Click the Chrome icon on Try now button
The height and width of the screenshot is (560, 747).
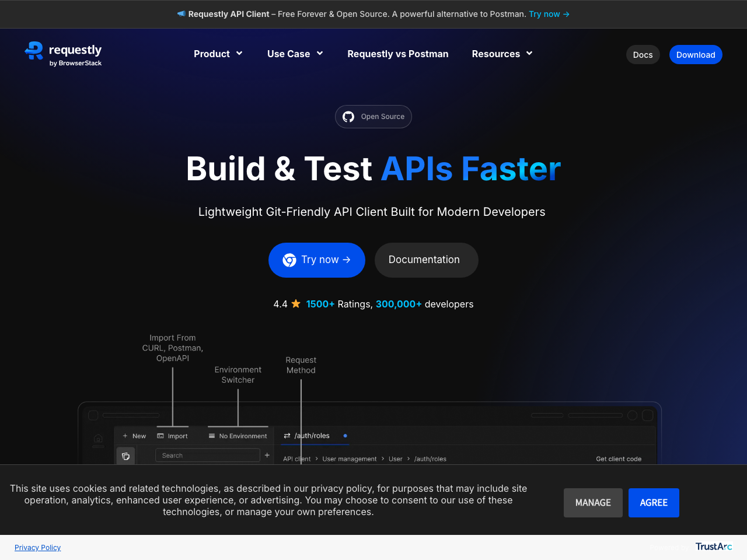pos(289,260)
